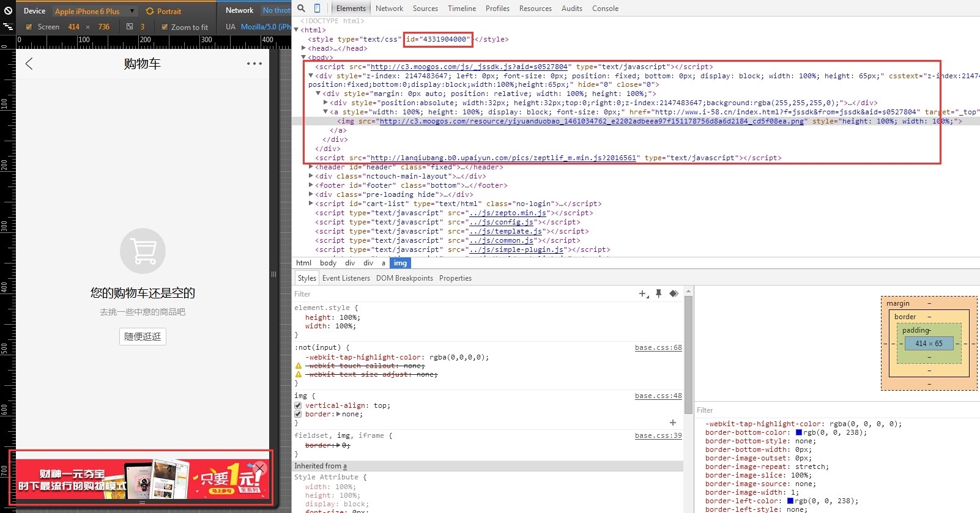The height and width of the screenshot is (513, 980).
Task: Expand the header id="header" node
Action: 311,167
